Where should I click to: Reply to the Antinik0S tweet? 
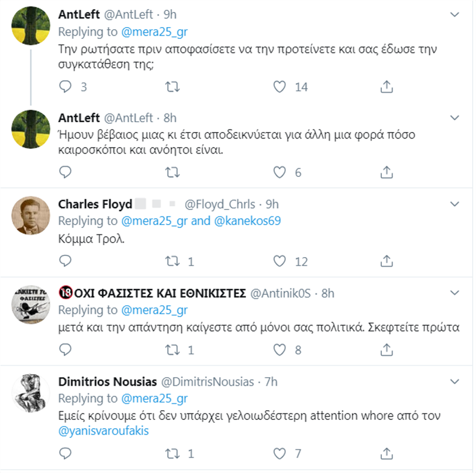click(x=65, y=350)
